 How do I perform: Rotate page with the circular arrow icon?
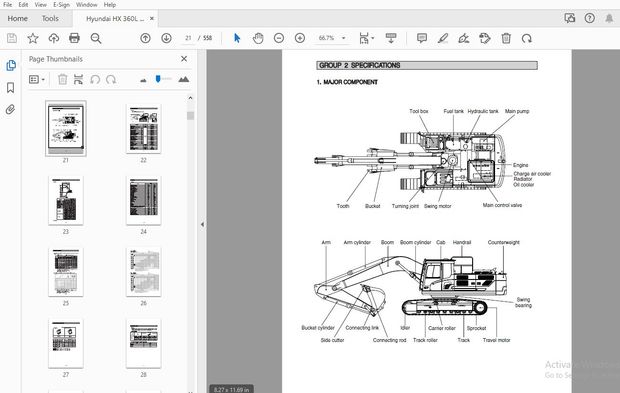(527, 38)
